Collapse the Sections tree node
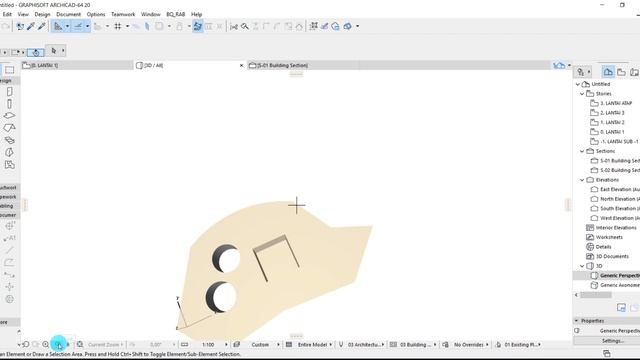 (582, 151)
